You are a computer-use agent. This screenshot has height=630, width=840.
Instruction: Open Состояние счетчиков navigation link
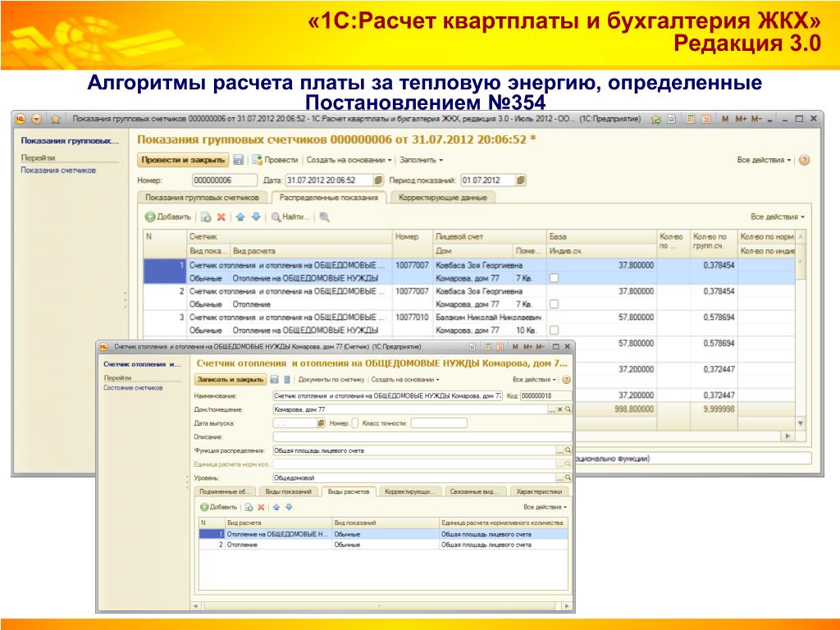coord(133,387)
